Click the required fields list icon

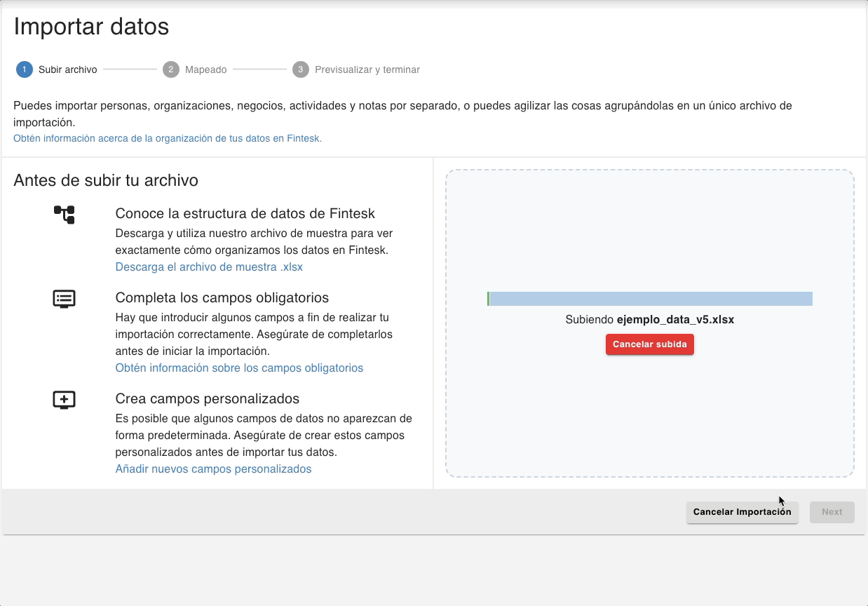point(64,299)
